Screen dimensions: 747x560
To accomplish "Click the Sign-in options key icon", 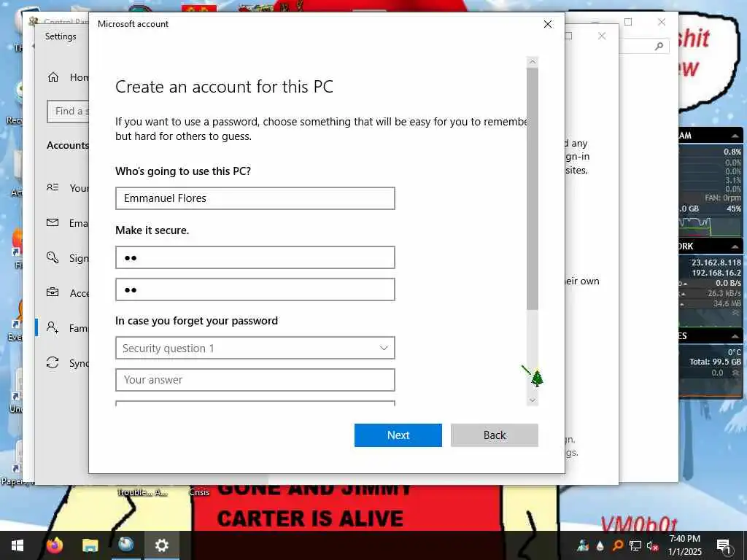I will (x=53, y=257).
